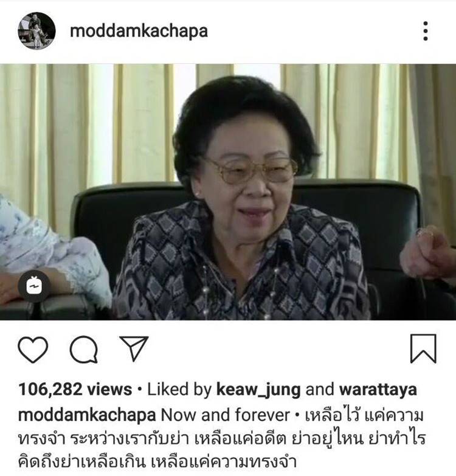Share post using paper plane icon
Image resolution: width=456 pixels, height=476 pixels.
point(134,348)
